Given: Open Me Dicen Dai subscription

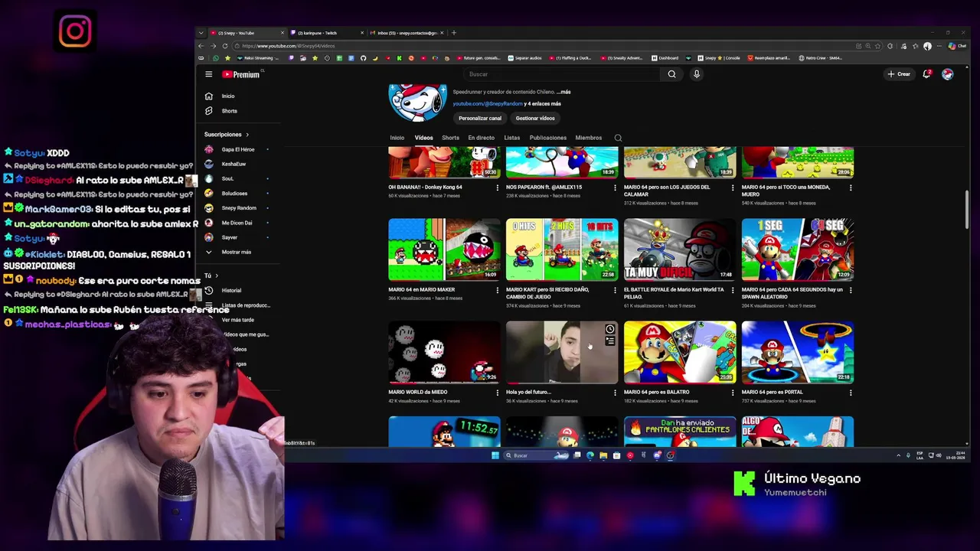Looking at the screenshot, I should [x=237, y=223].
